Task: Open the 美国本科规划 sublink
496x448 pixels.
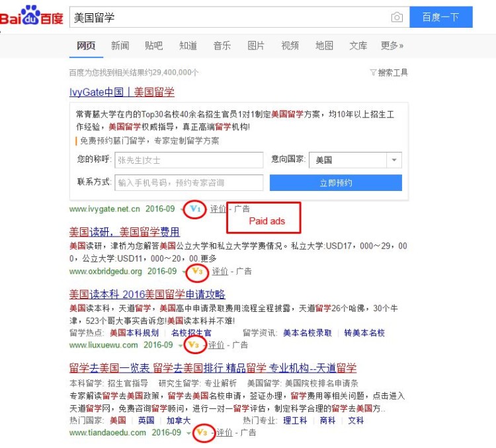Action: pyautogui.click(x=134, y=332)
